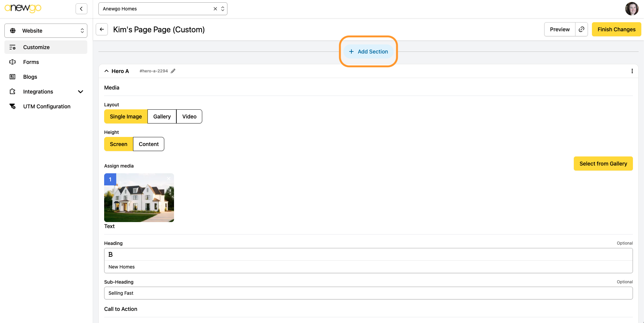
Task: Open the Website dropdown in sidebar
Action: (46, 31)
